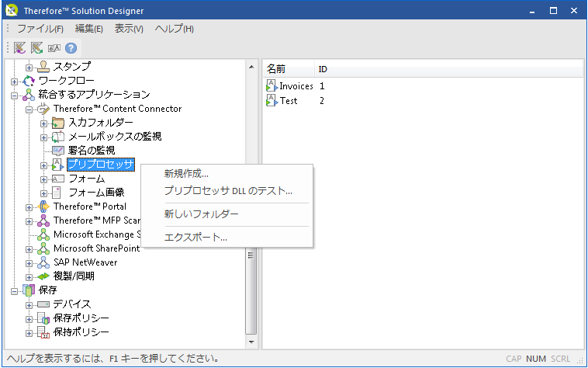Collapse the 統合するアプリケーション node
Image resolution: width=588 pixels, height=368 pixels.
pyautogui.click(x=14, y=95)
